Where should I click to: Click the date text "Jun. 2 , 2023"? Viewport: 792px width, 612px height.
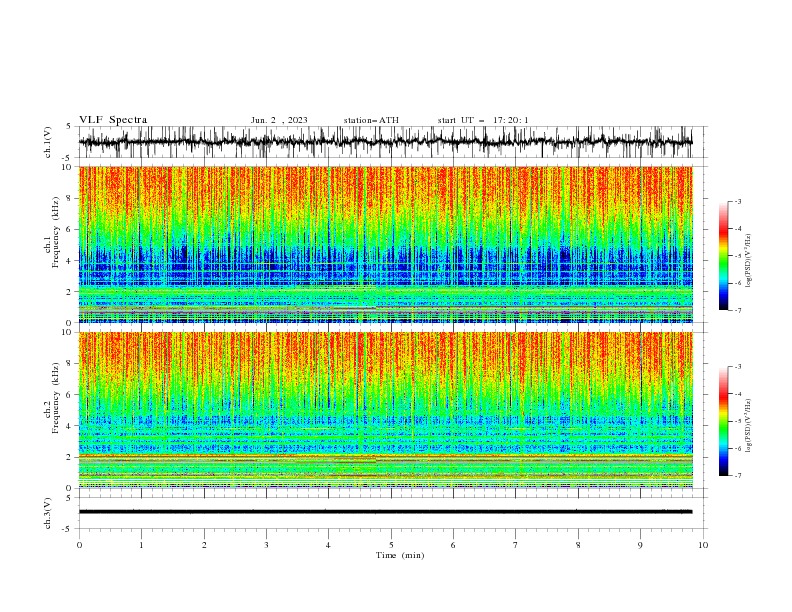point(279,120)
